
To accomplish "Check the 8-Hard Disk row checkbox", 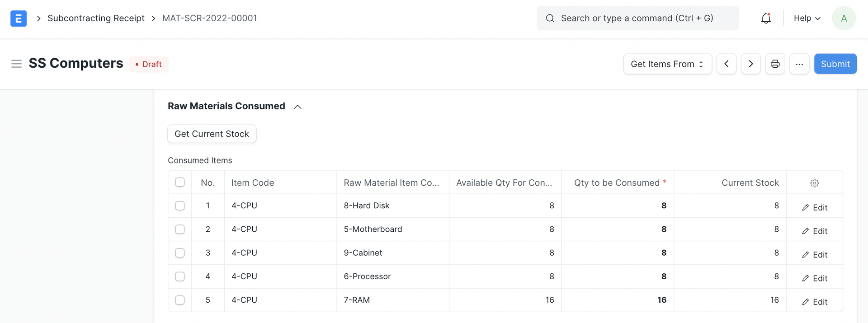I will click(180, 206).
